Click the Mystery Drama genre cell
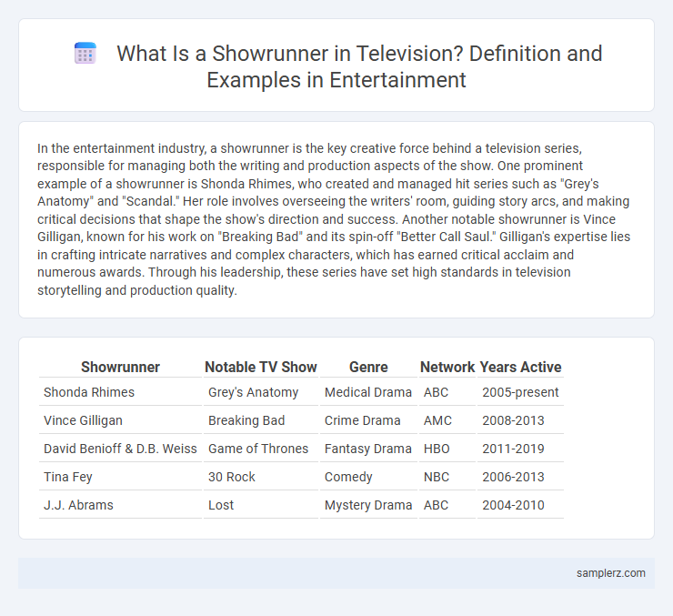This screenshot has width=673, height=616. coord(368,505)
